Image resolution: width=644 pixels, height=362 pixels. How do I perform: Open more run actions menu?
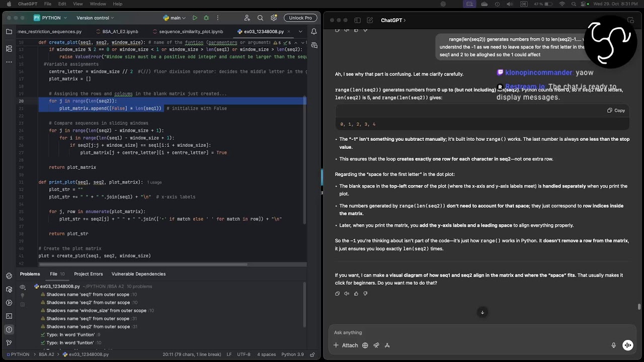tap(218, 18)
